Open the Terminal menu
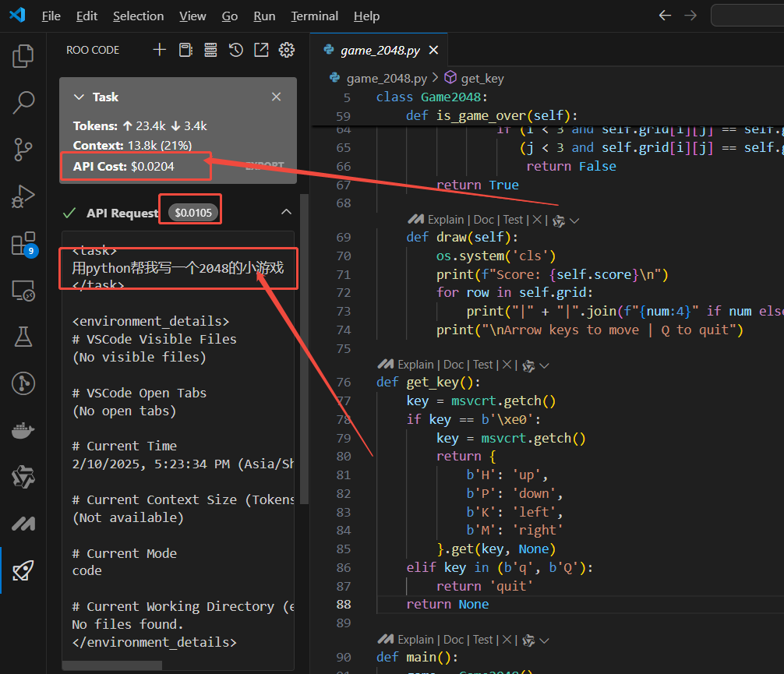Screen dimensions: 784x674 click(x=314, y=16)
